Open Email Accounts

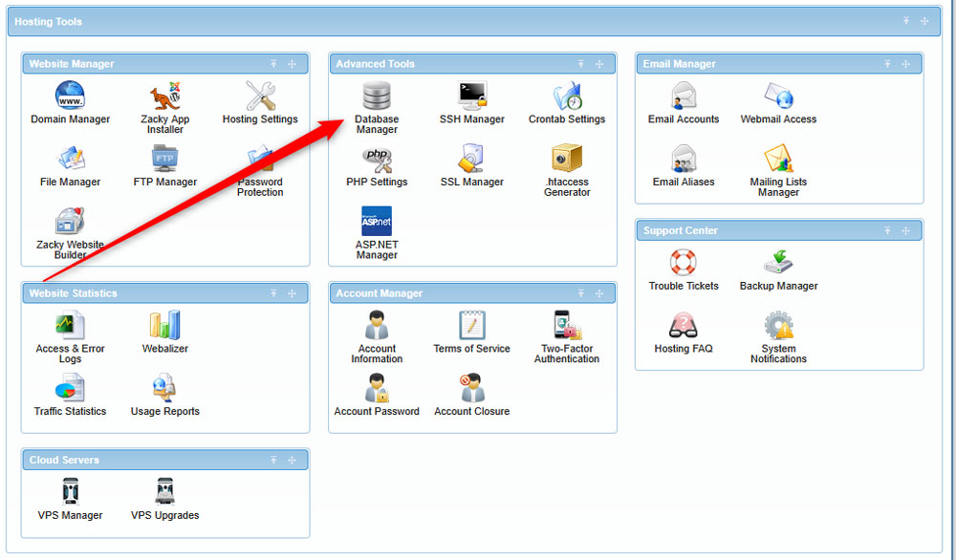click(x=684, y=100)
